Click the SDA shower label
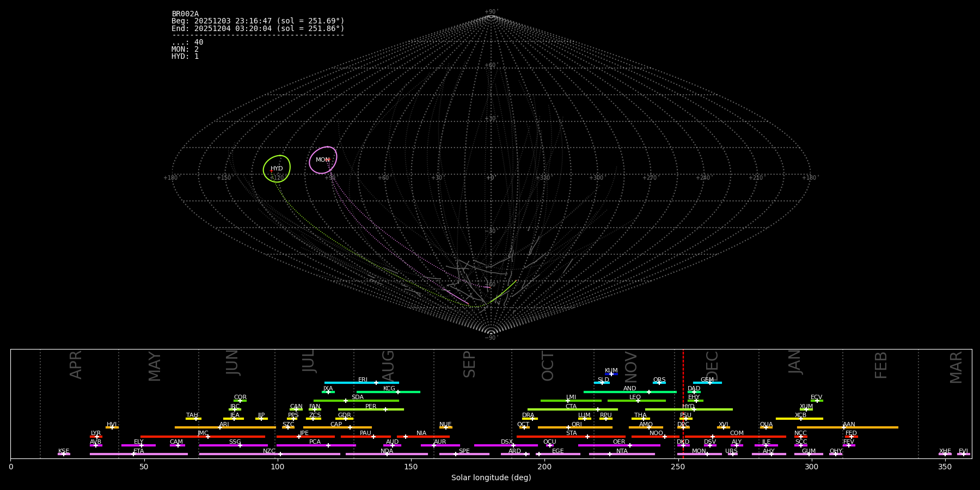This screenshot has width=980, height=490. pyautogui.click(x=358, y=397)
